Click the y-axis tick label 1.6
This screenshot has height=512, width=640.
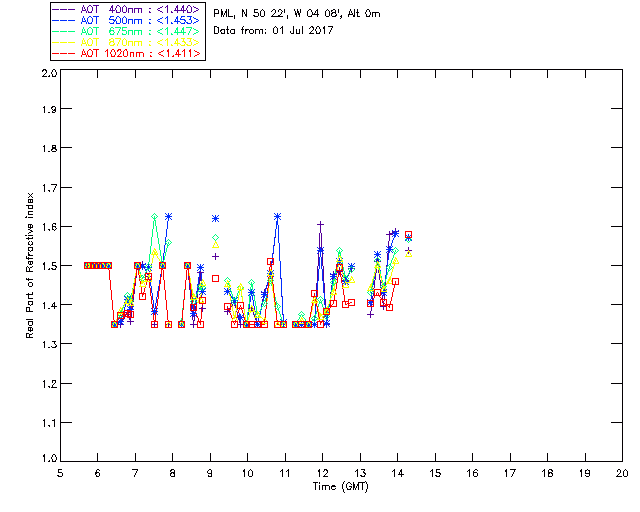(x=49, y=227)
